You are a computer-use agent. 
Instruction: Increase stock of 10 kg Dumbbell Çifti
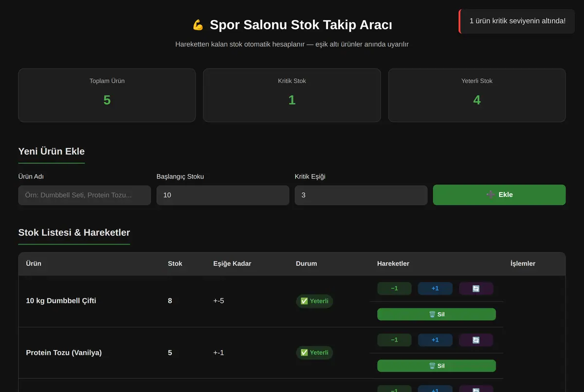pyautogui.click(x=435, y=288)
